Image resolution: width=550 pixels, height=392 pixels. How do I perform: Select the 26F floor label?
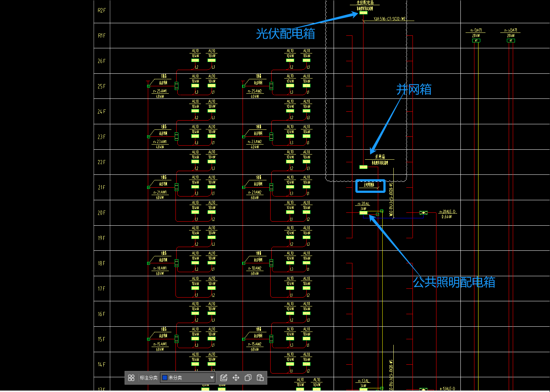[x=102, y=61]
